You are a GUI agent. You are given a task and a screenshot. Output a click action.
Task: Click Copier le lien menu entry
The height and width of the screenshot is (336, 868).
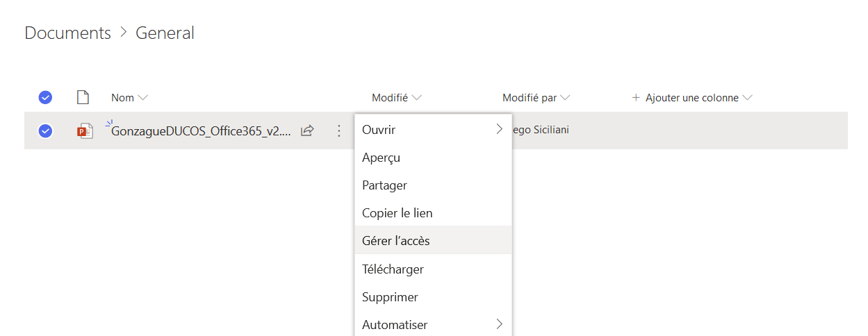[397, 213]
